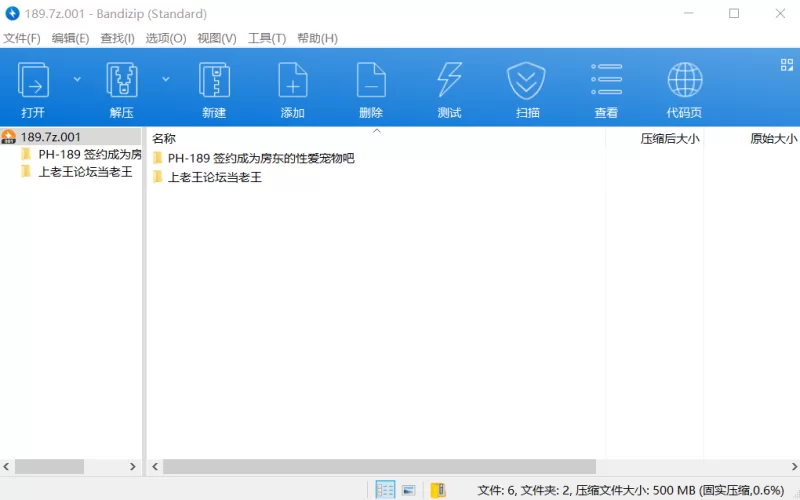Viewport: 800px width, 500px height.
Task: Open the 文件(F) menu
Action: coord(21,38)
